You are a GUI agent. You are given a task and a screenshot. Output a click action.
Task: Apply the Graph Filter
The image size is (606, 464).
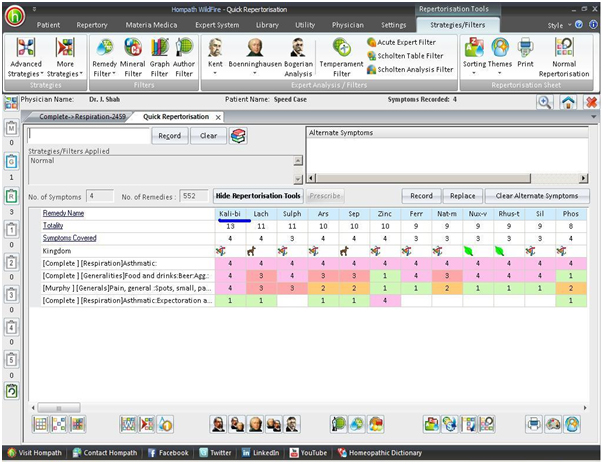159,57
